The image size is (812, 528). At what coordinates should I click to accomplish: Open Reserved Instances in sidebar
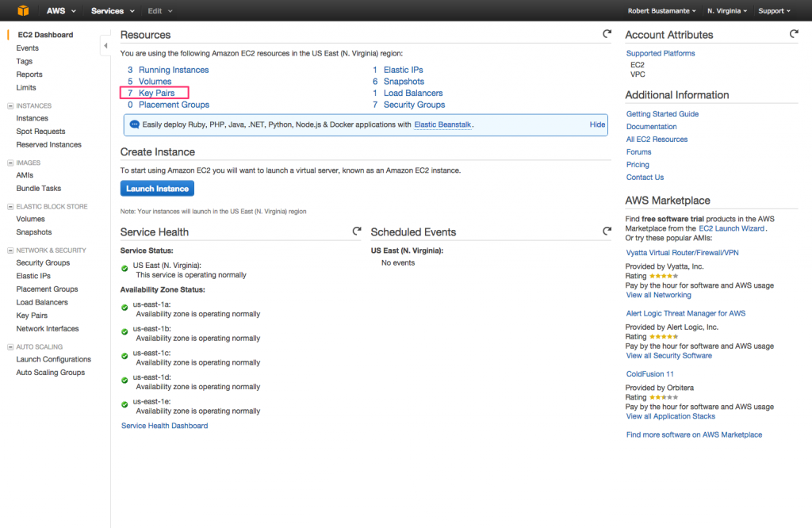point(48,144)
